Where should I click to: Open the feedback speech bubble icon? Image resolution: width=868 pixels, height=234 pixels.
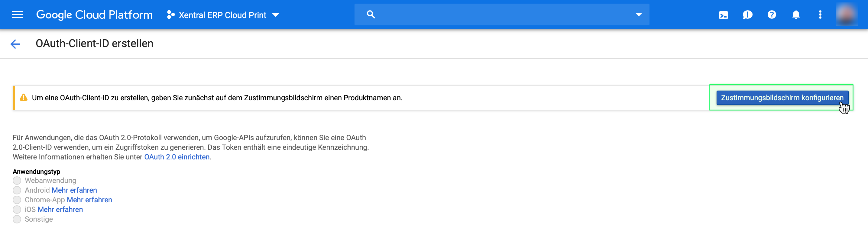747,15
